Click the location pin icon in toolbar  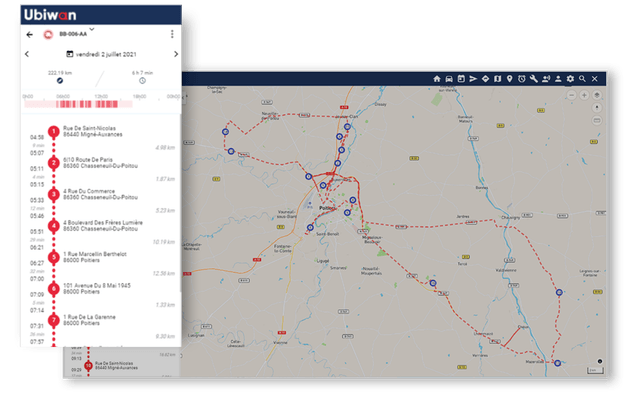click(x=509, y=79)
